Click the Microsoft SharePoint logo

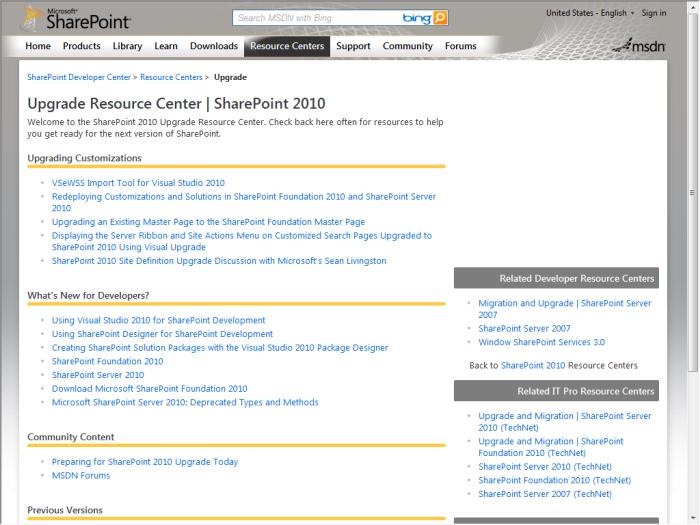(76, 19)
